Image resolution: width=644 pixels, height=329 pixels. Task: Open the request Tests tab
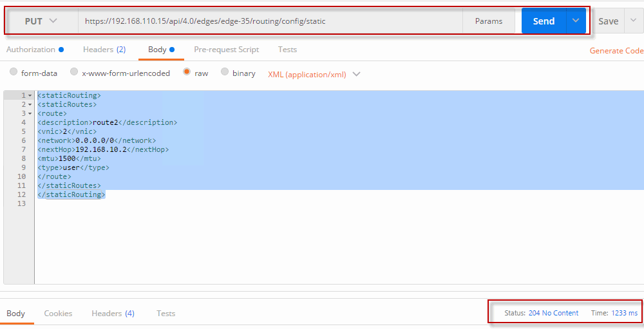[287, 50]
